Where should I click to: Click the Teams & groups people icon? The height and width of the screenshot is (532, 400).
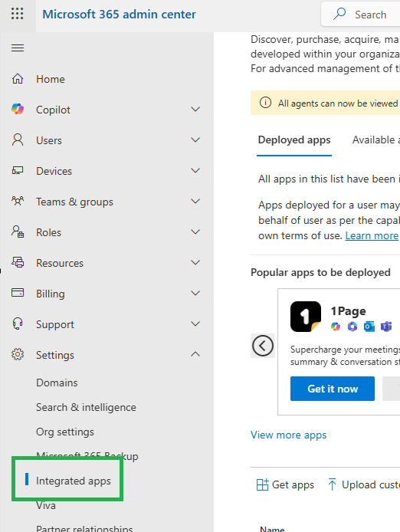click(18, 201)
